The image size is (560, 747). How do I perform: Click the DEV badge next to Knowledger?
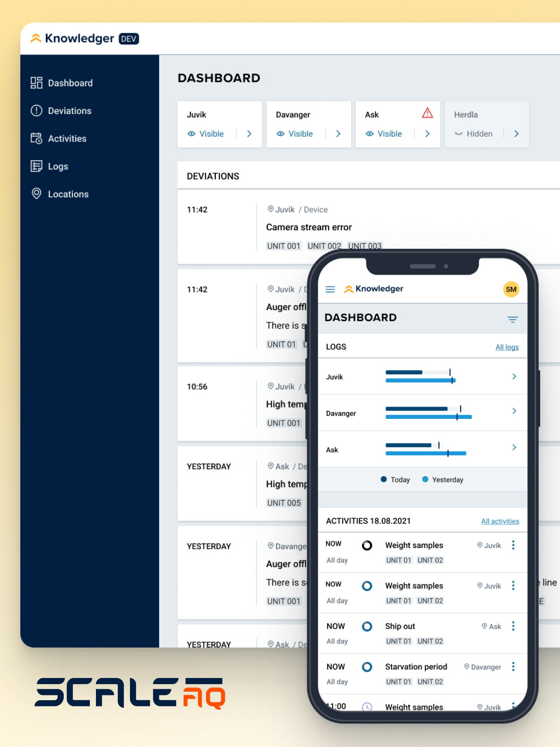tap(129, 39)
